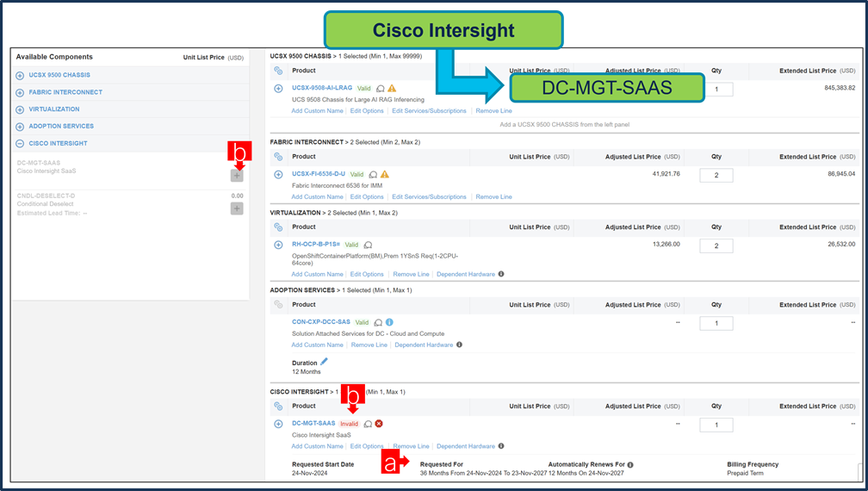Click config icon in CISCO INTERSIGHT header

tap(278, 407)
